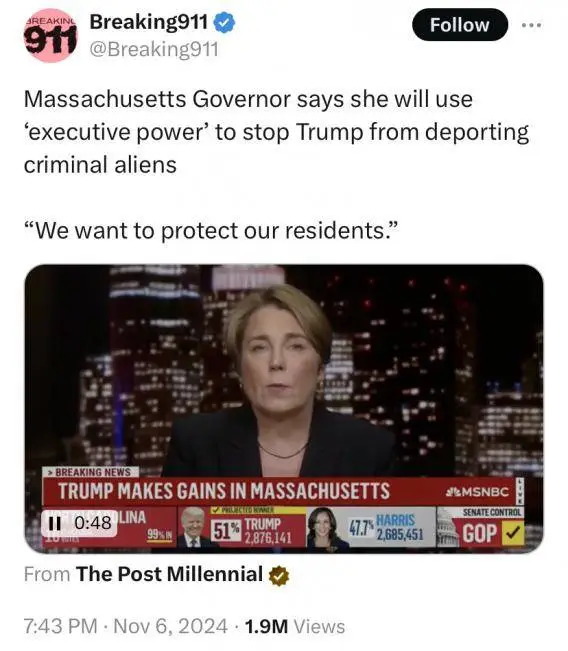Click the Breaking News label in video
Viewport: 568px width, 651px height.
pyautogui.click(x=90, y=472)
